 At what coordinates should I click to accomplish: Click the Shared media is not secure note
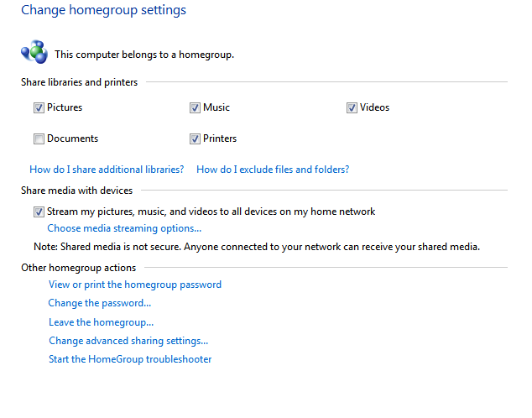(257, 247)
